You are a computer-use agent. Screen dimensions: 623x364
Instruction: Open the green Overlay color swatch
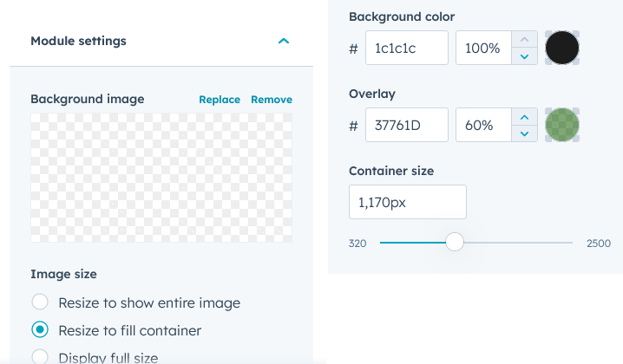561,126
